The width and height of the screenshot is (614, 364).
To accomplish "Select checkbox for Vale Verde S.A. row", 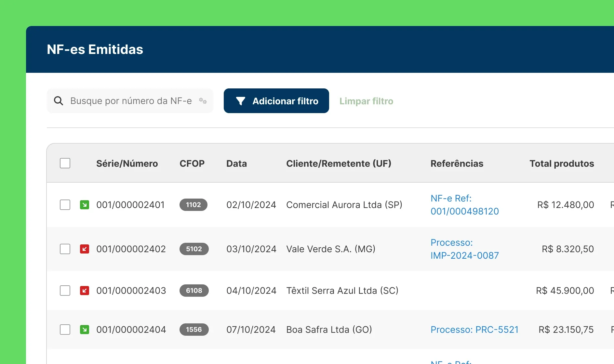I will 65,249.
